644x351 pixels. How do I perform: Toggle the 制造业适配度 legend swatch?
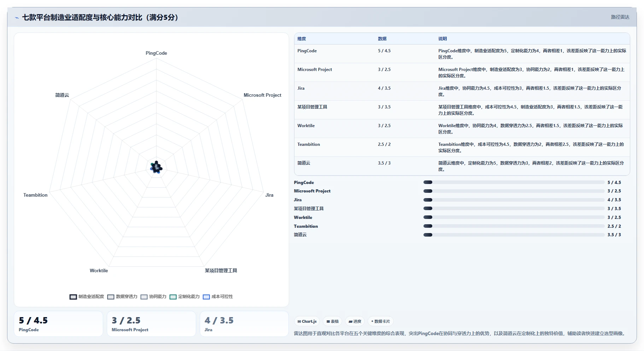point(73,297)
